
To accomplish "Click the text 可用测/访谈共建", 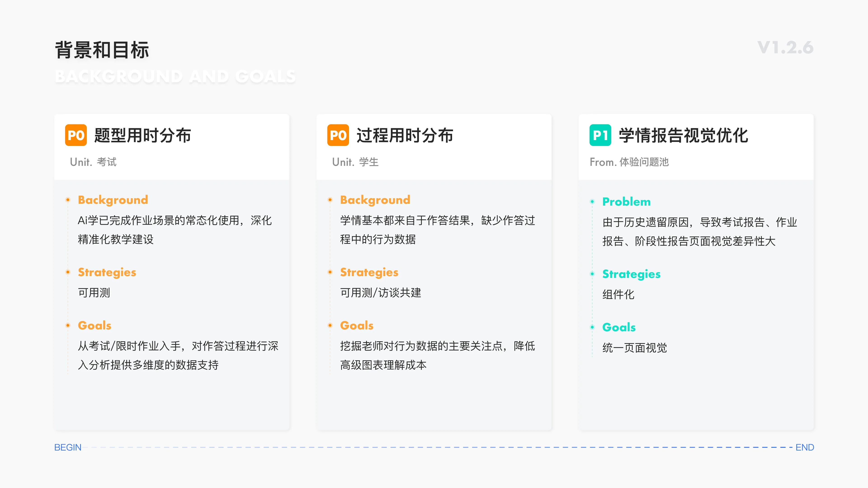I will coord(381,293).
